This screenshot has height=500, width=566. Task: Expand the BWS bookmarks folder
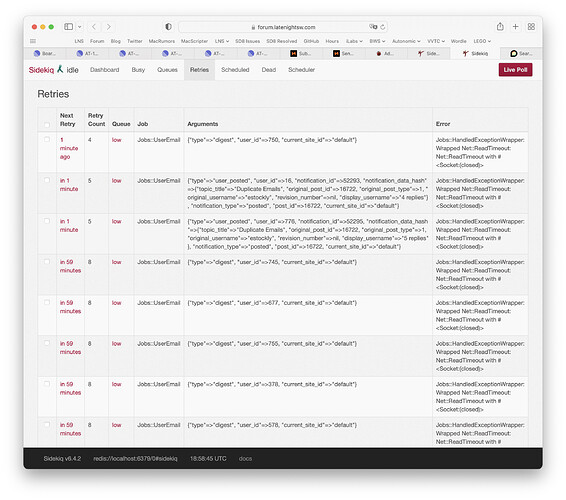377,41
